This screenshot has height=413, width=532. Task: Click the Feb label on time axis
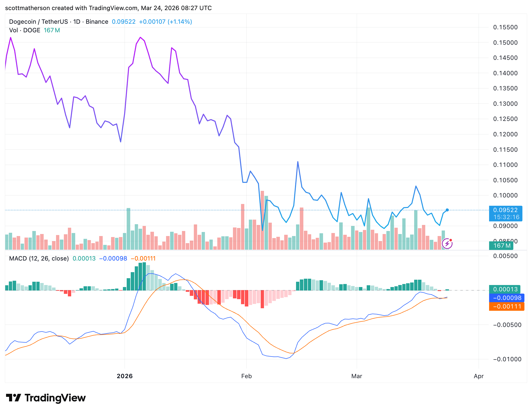[x=246, y=376]
